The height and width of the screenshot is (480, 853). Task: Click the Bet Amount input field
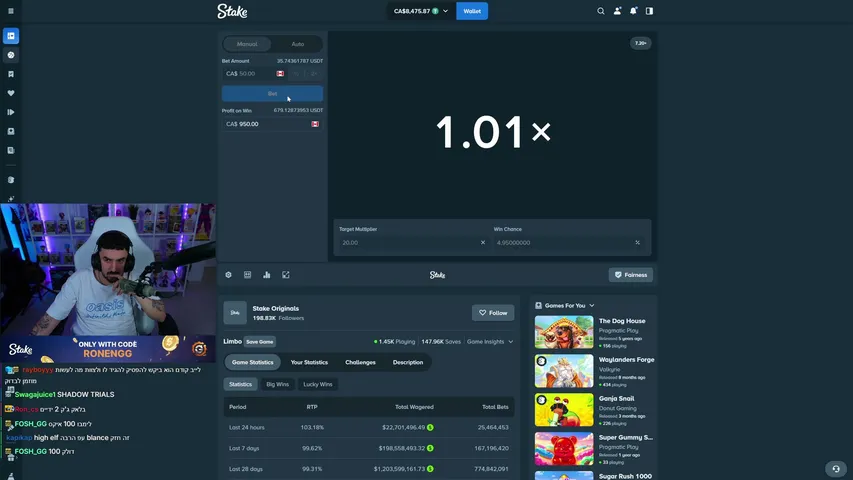pyautogui.click(x=255, y=73)
